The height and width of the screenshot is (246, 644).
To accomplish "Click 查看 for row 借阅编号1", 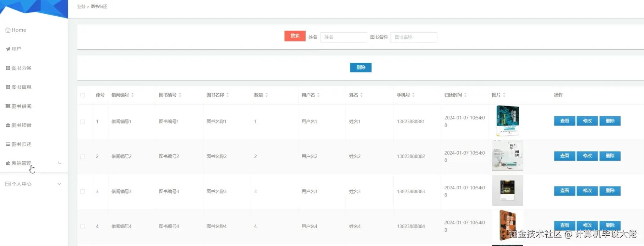I will click(x=564, y=121).
